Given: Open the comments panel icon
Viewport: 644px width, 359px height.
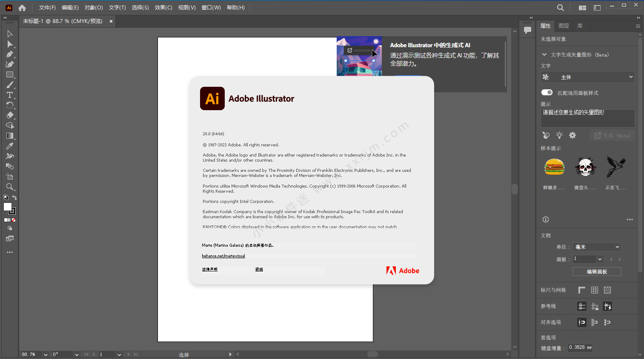Looking at the screenshot, I should tap(527, 30).
